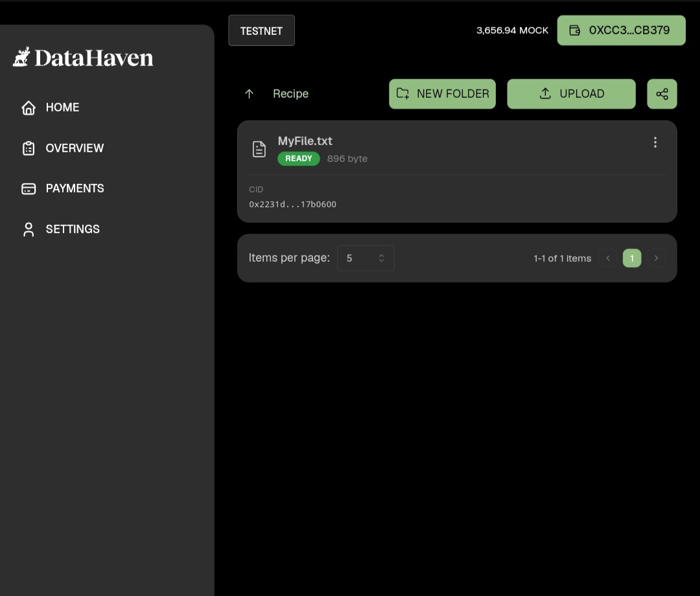Click the share icon button
The width and height of the screenshot is (700, 596).
click(662, 94)
